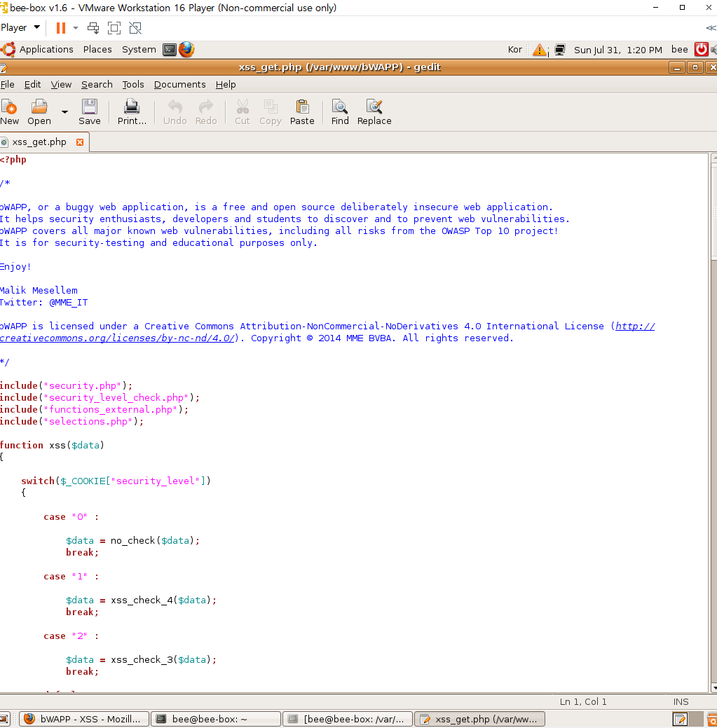Click the INS insert mode indicator
This screenshot has width=717, height=728.
pyautogui.click(x=681, y=702)
